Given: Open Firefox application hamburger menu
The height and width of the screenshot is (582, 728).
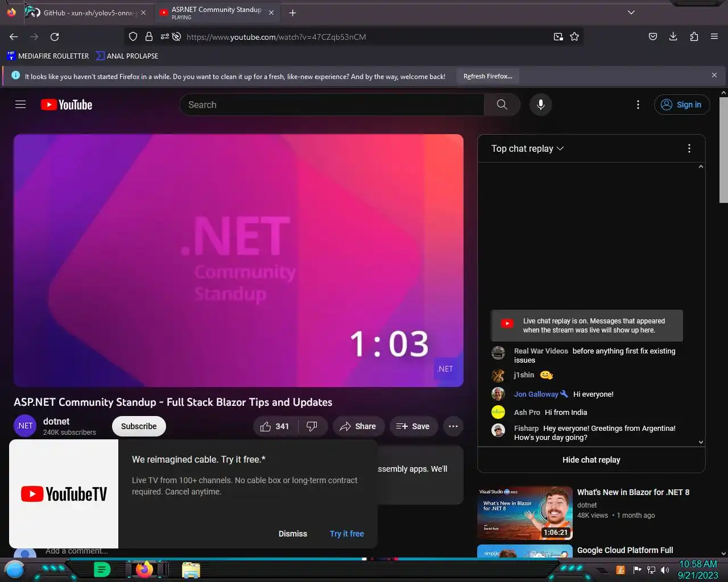Looking at the screenshot, I should 714,36.
